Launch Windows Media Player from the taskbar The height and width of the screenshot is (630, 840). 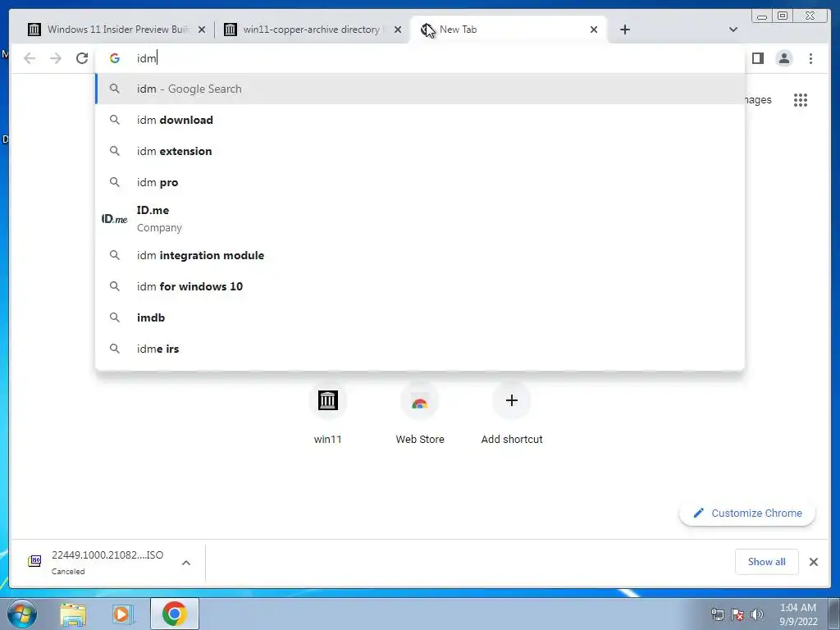(x=123, y=614)
